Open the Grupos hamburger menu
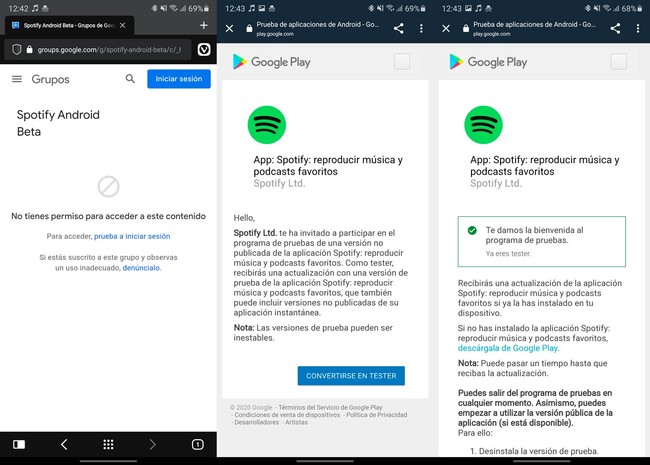Viewport: 650px width, 465px height. (x=17, y=79)
